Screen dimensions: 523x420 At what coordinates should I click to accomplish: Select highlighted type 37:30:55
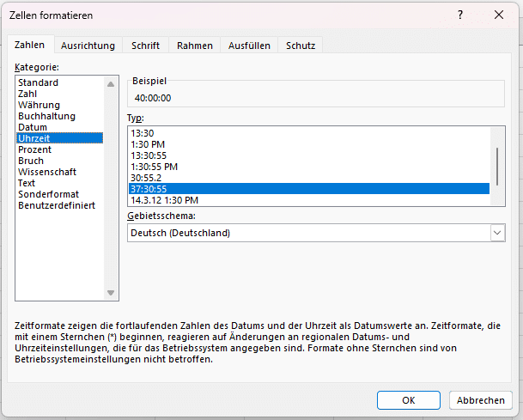309,189
